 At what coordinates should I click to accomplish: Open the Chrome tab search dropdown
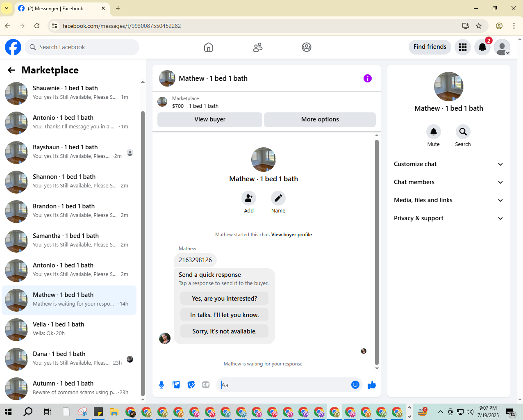click(x=7, y=8)
